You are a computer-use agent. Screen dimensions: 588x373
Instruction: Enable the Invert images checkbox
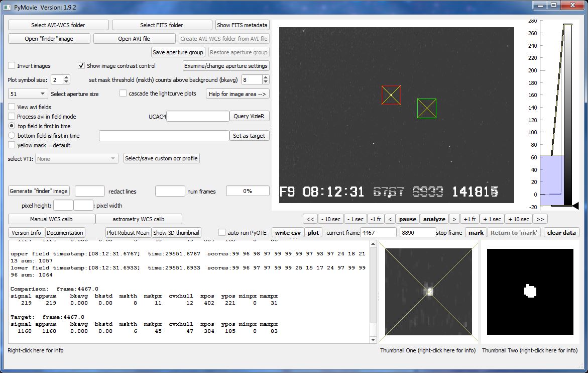click(12, 66)
